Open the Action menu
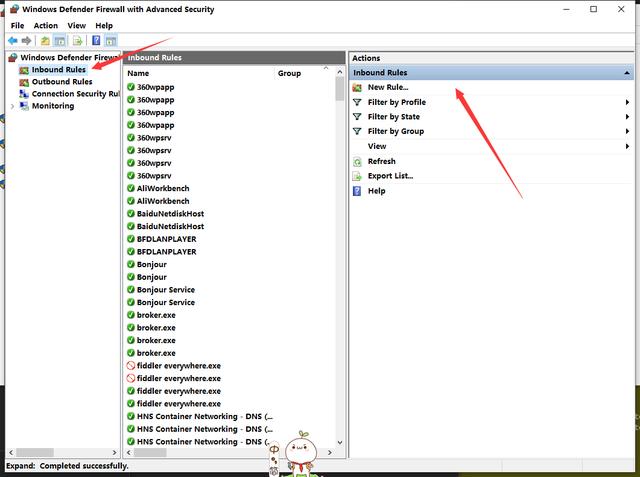Screen dimensions: 640x477 (x=46, y=26)
